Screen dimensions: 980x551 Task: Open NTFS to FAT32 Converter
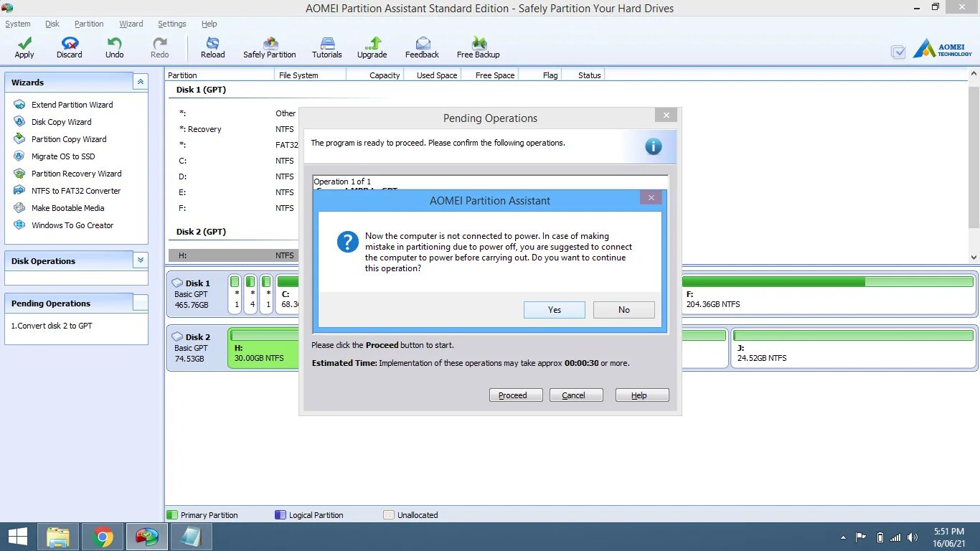[x=75, y=191]
